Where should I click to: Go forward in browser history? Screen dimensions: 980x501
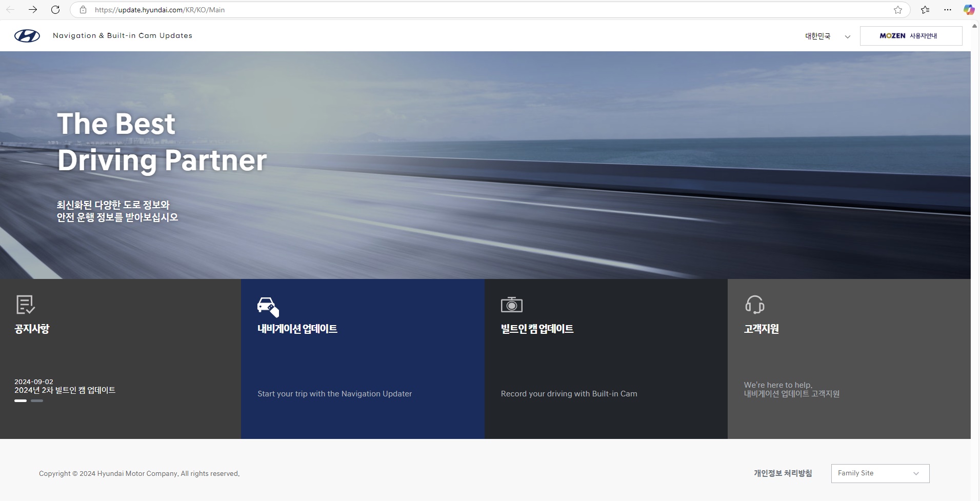tap(33, 10)
